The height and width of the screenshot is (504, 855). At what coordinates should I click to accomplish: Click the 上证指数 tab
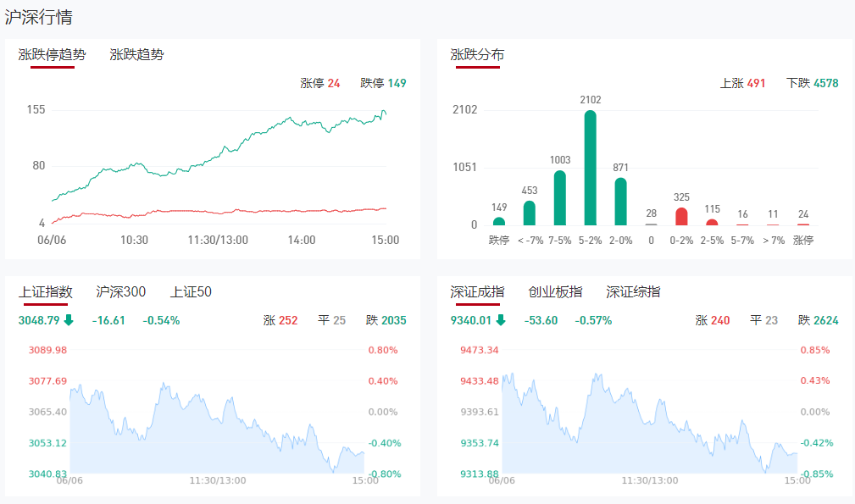(46, 292)
